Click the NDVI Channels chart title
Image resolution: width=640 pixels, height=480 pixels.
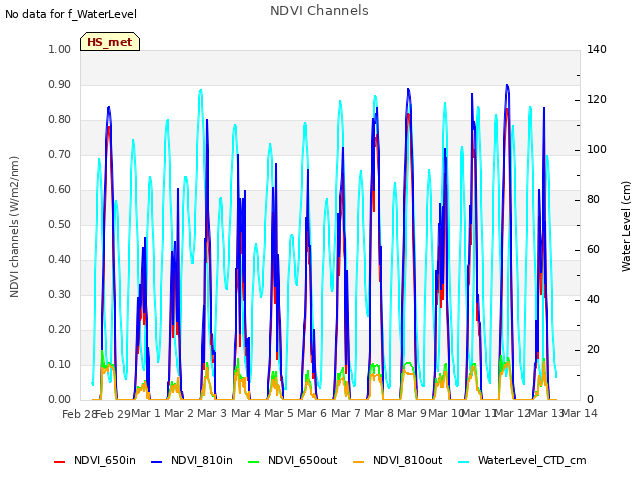coord(319,10)
